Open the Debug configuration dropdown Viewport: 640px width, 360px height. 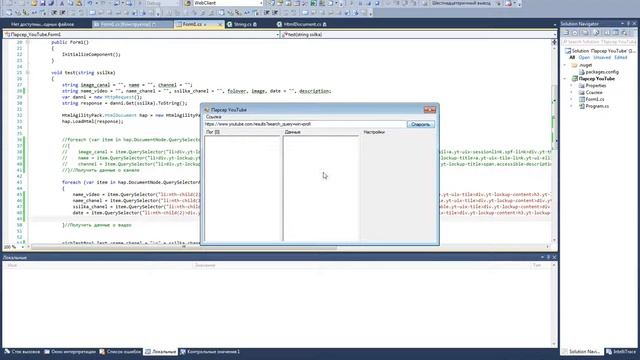[x=161, y=3]
